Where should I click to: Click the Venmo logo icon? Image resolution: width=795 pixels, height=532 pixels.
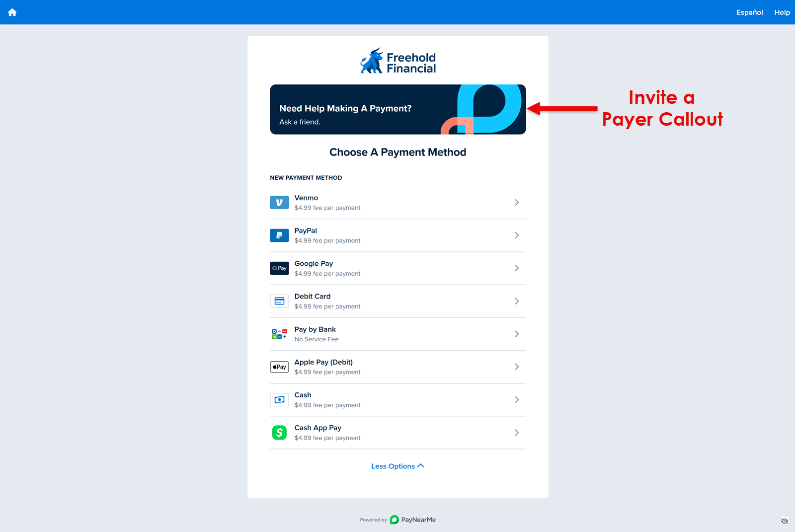279,203
